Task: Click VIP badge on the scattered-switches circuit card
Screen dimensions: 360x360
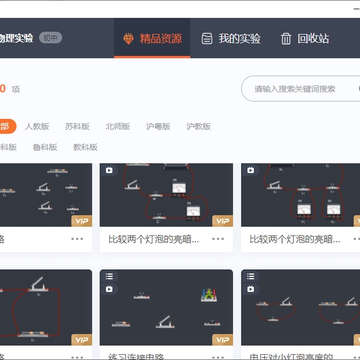Action: (82, 221)
